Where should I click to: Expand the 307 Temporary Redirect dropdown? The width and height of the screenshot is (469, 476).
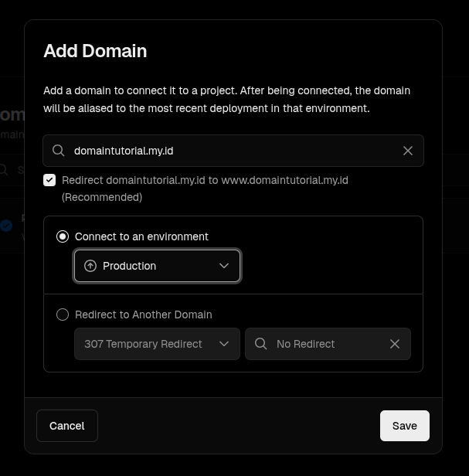(x=157, y=344)
